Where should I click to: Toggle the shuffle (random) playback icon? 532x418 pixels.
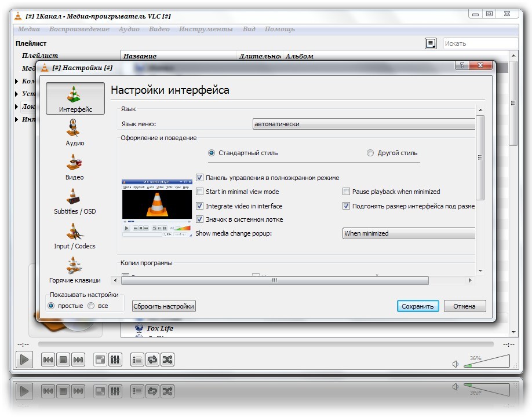point(167,360)
